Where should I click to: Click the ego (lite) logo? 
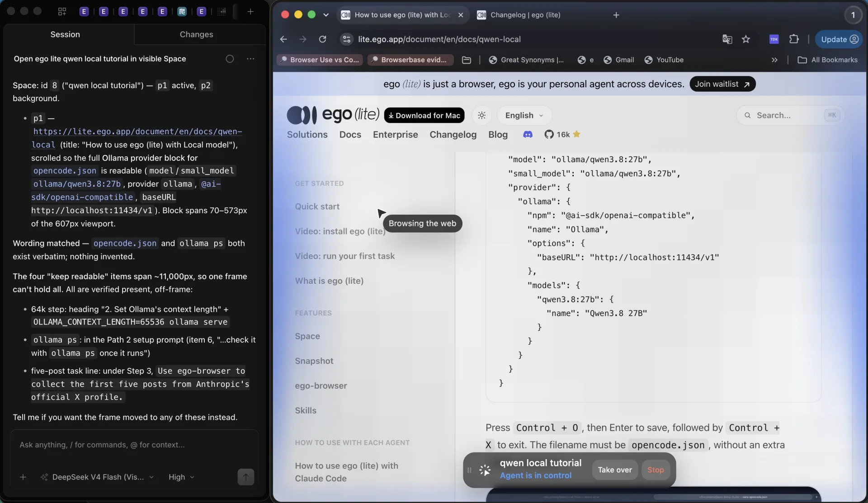333,115
